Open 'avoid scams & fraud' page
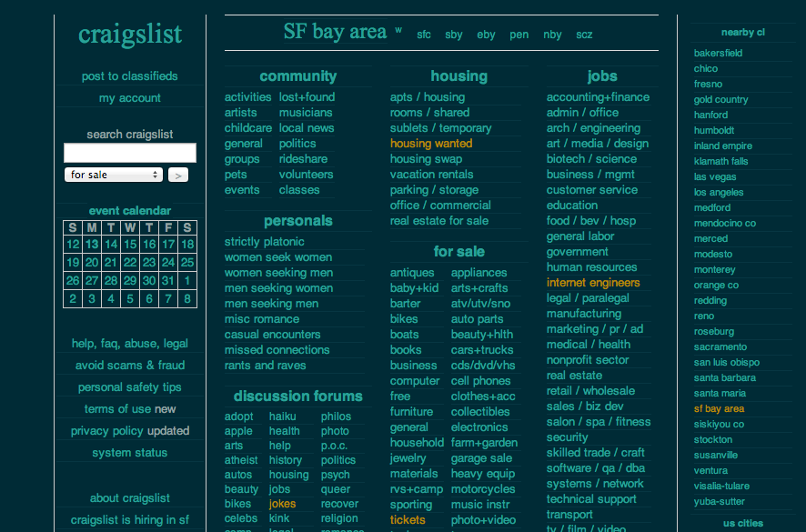Screen dimensions: 806x532 pyautogui.click(x=130, y=365)
